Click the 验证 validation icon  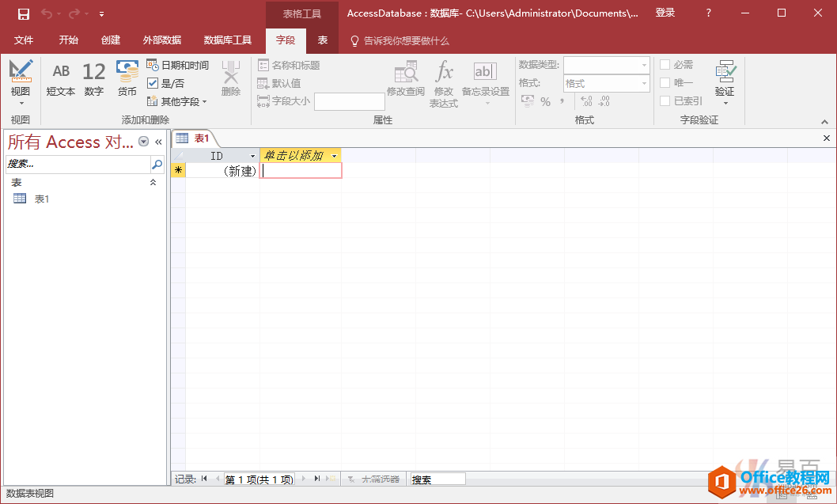pyautogui.click(x=725, y=79)
